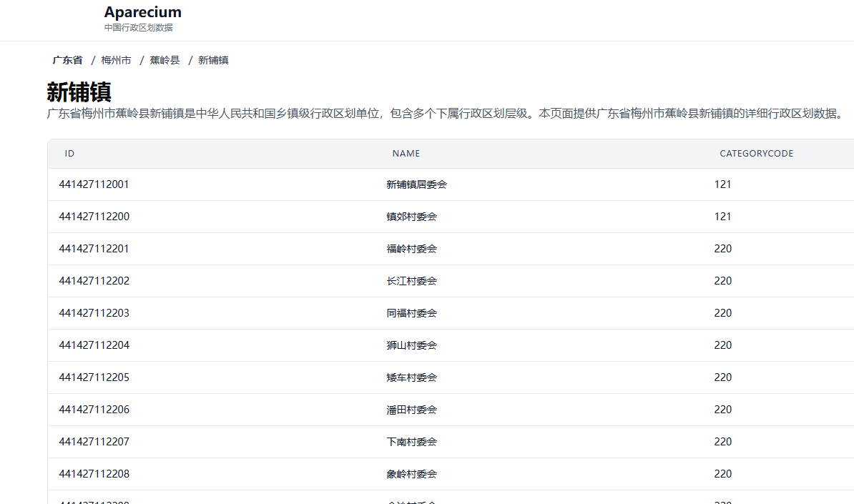Select 福岭村委会 in the table
The width and height of the screenshot is (854, 504).
click(x=411, y=249)
